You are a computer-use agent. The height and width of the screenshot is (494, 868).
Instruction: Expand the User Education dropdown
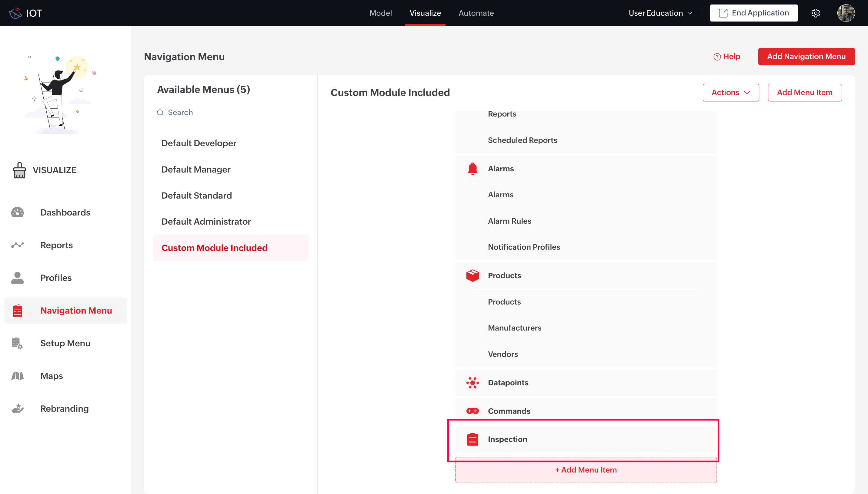(660, 13)
